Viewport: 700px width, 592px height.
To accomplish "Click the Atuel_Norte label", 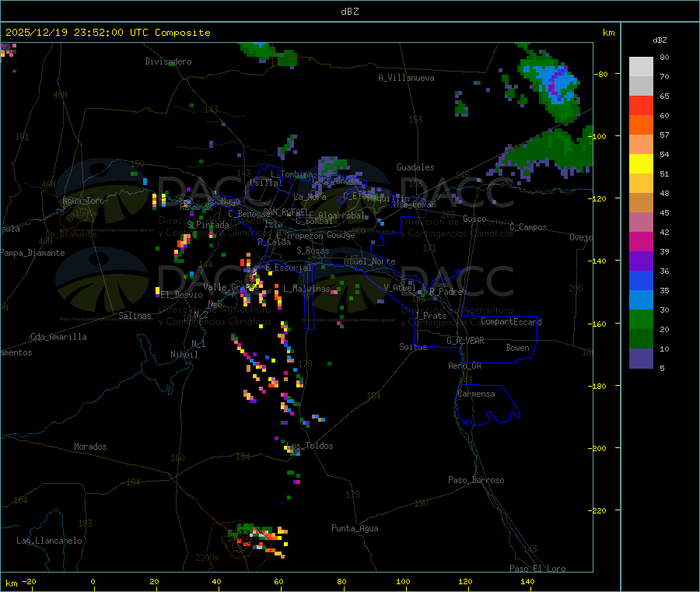I will [369, 261].
